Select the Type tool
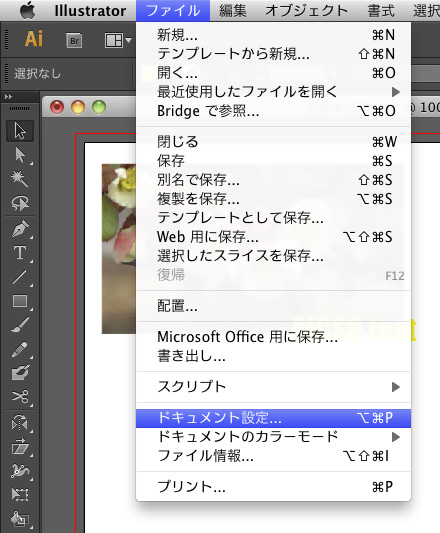This screenshot has width=440, height=533. (x=20, y=253)
